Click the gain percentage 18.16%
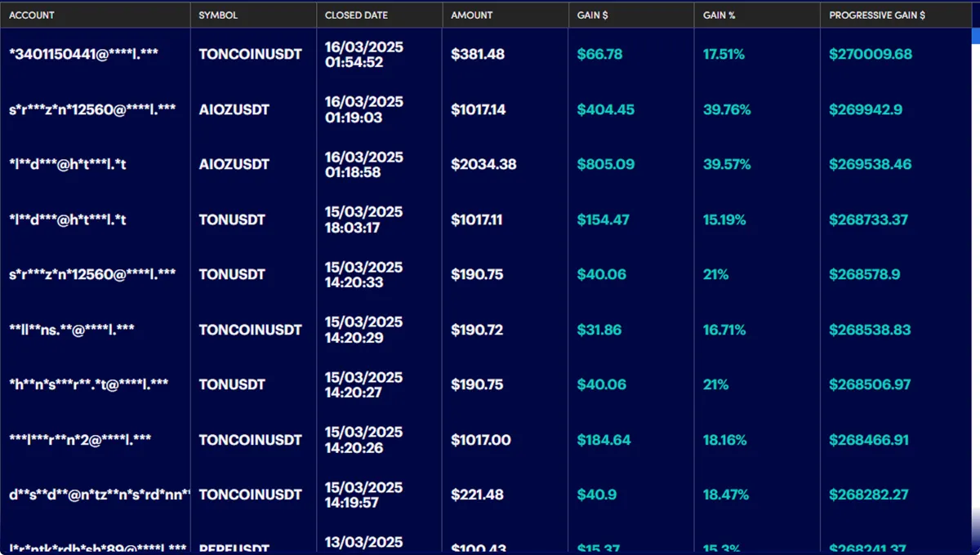 tap(724, 440)
